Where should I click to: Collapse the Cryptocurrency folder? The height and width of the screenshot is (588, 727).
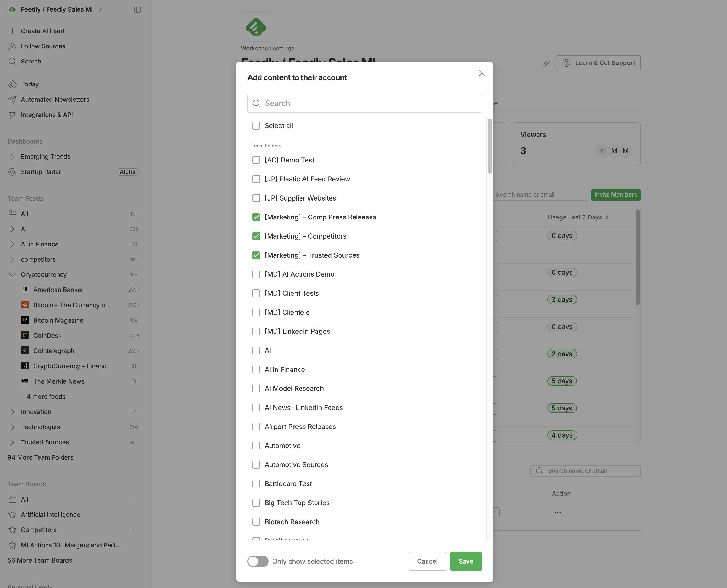point(12,275)
